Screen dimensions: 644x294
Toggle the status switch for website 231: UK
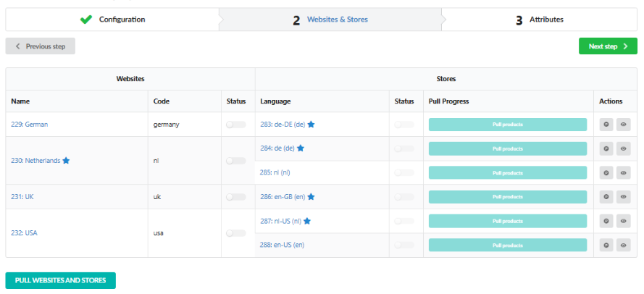[x=235, y=197]
